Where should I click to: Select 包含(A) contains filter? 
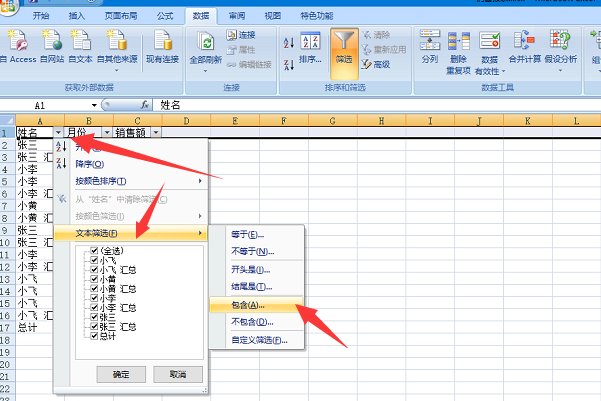pos(257,305)
